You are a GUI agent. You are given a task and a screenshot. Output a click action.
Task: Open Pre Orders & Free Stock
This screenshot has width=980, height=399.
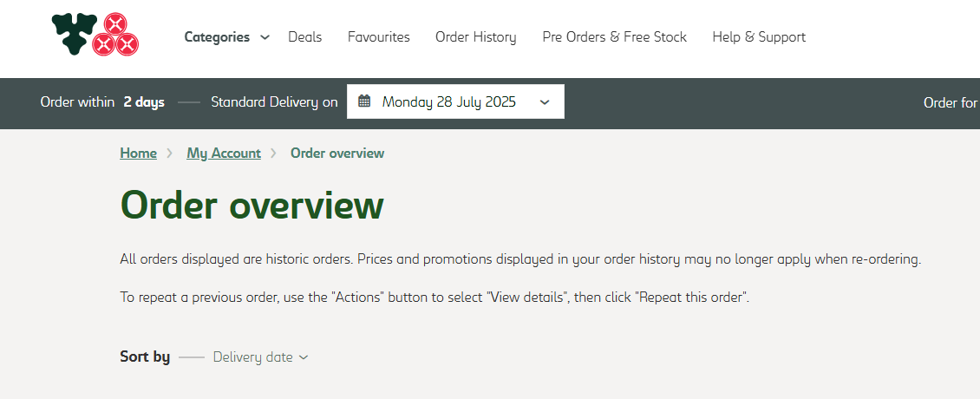click(x=614, y=37)
